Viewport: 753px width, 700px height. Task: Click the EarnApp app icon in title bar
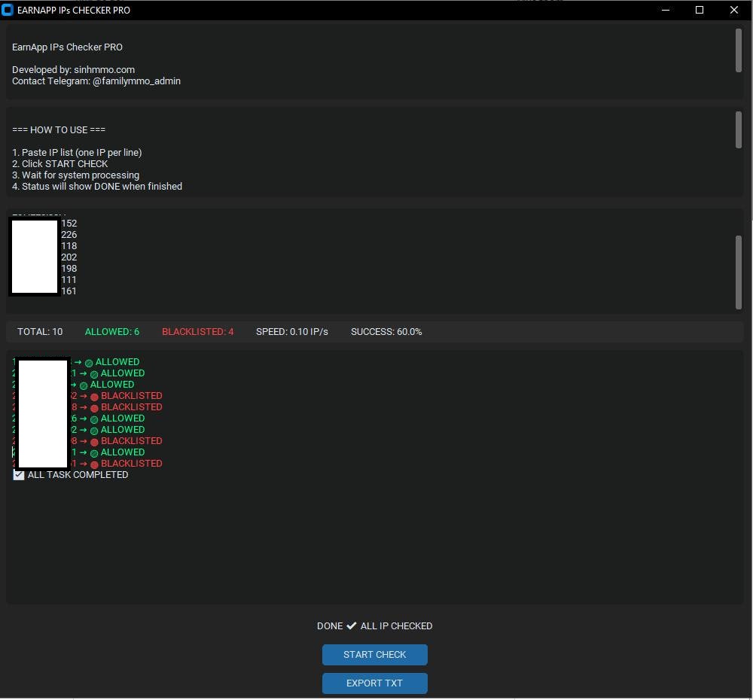click(8, 10)
